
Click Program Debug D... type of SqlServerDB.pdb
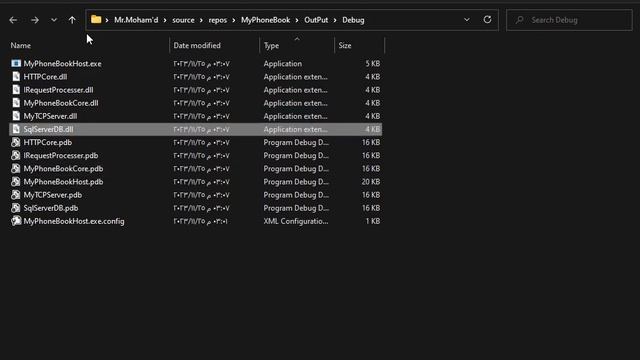coord(296,208)
